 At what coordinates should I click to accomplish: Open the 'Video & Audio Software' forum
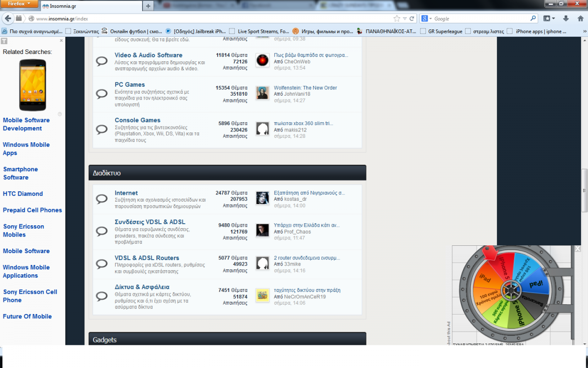(x=148, y=55)
